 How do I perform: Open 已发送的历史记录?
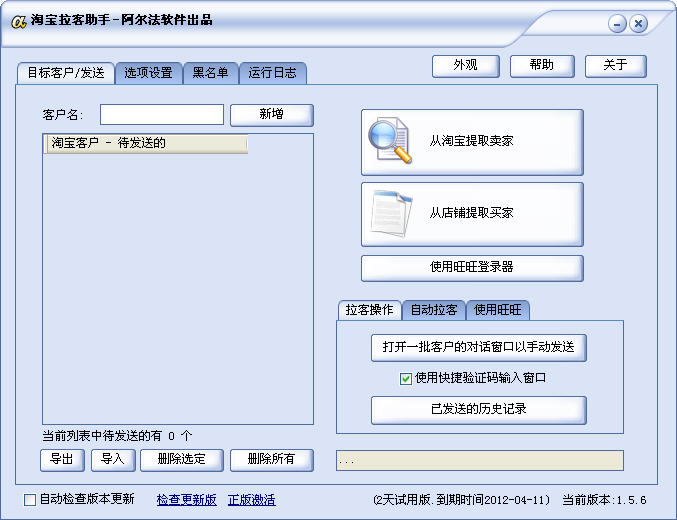click(479, 409)
